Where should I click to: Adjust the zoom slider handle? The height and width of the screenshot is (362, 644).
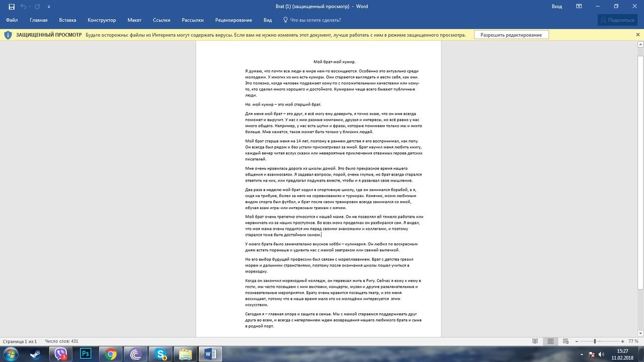tap(595, 341)
